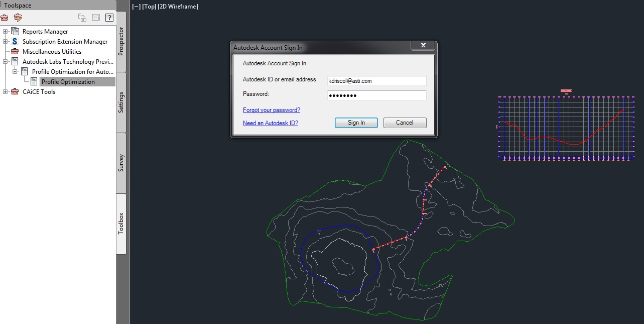Open the [Top] view controls menu
Viewport: 644px width, 324px height.
point(149,7)
